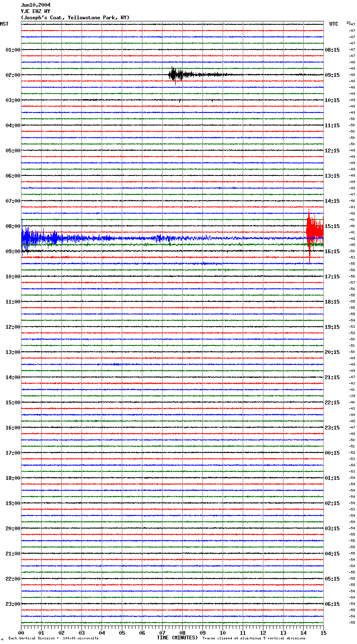Image resolution: width=357 pixels, height=644 pixels.
Task: Click the 08:15 UTC time label
Action: [332, 50]
